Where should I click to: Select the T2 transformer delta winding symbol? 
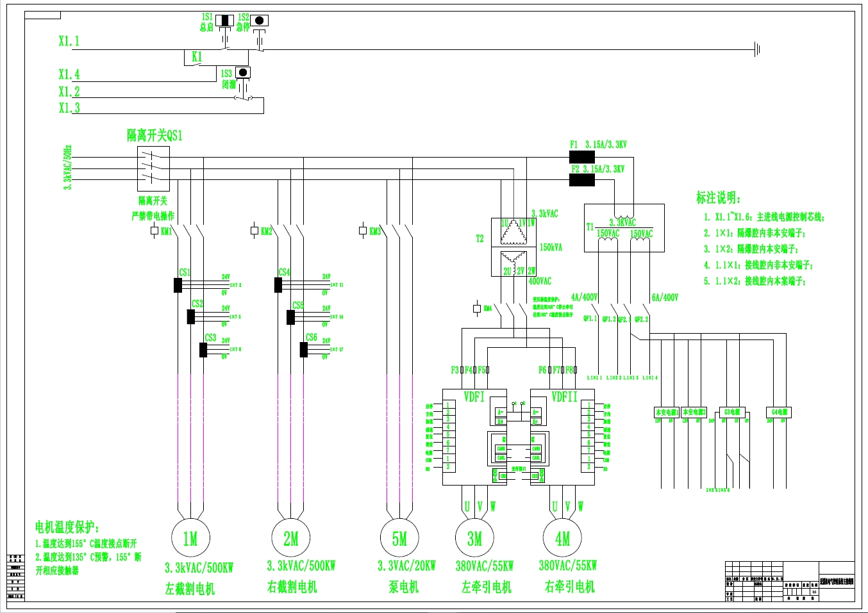coord(513,232)
